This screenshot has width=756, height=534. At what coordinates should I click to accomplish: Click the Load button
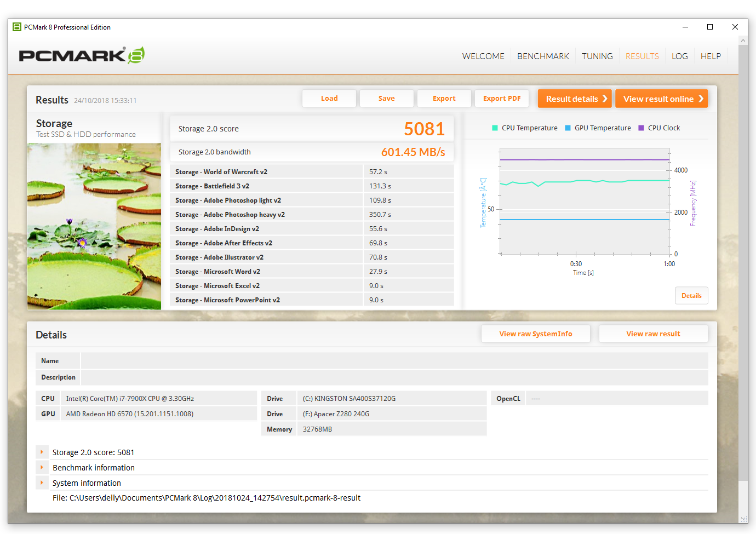click(329, 99)
